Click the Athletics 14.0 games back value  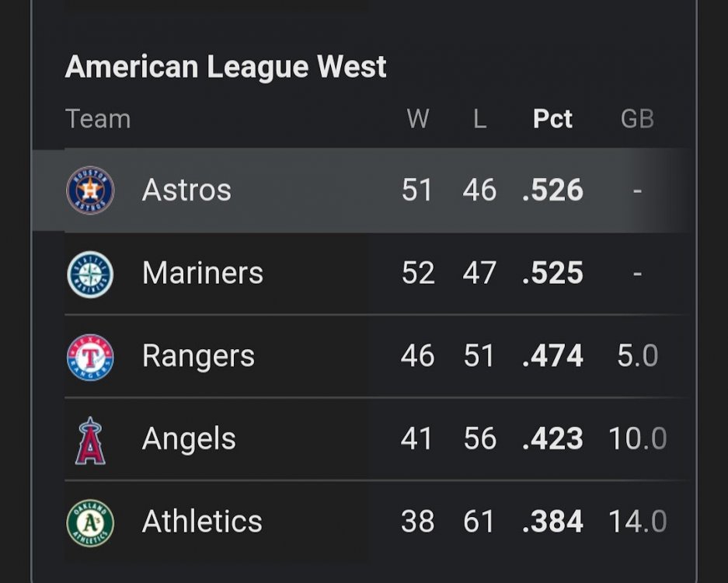[637, 522]
